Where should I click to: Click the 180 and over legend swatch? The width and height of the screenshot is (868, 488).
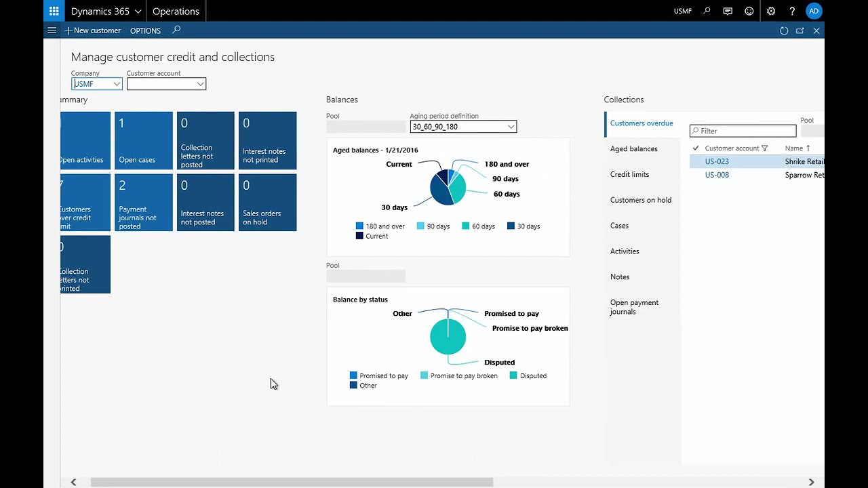[359, 226]
